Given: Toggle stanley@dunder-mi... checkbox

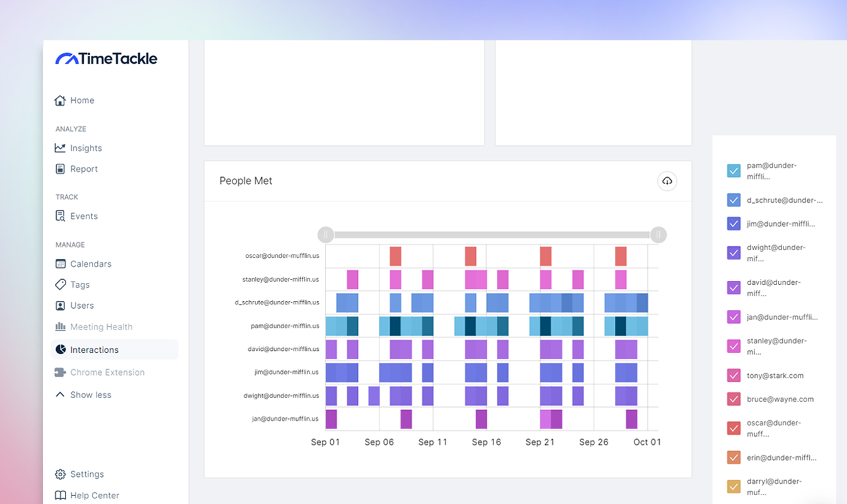Looking at the screenshot, I should [734, 346].
